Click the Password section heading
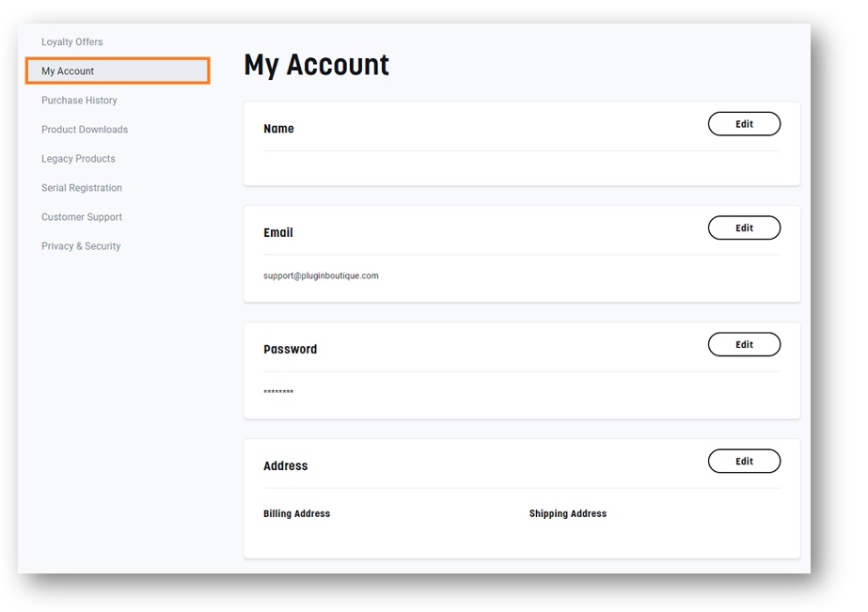Image resolution: width=868 pixels, height=612 pixels. [290, 349]
